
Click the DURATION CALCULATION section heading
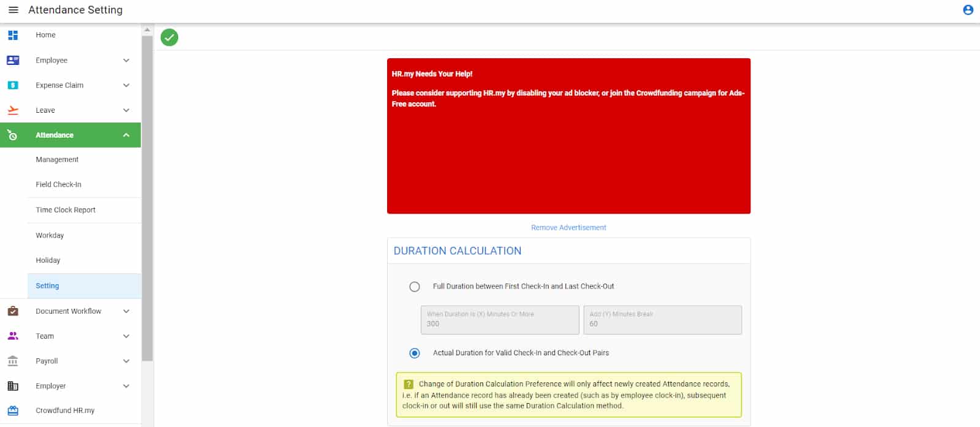[458, 251]
